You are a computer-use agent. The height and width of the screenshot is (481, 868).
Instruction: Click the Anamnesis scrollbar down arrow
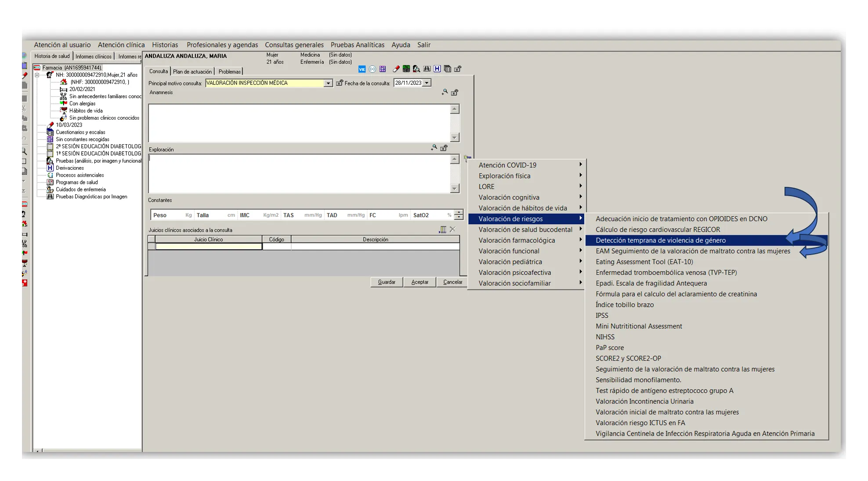point(455,138)
